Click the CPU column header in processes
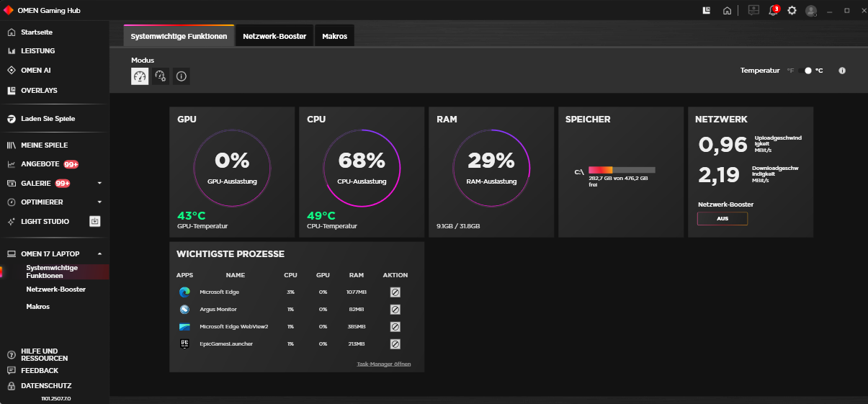Viewport: 868px width, 404px height. click(x=290, y=275)
